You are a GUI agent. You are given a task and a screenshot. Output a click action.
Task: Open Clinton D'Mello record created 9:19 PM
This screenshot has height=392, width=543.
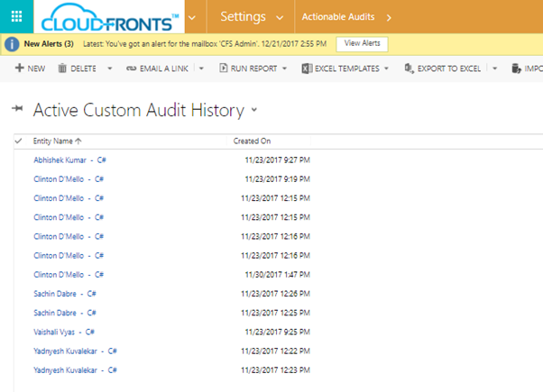pyautogui.click(x=69, y=178)
